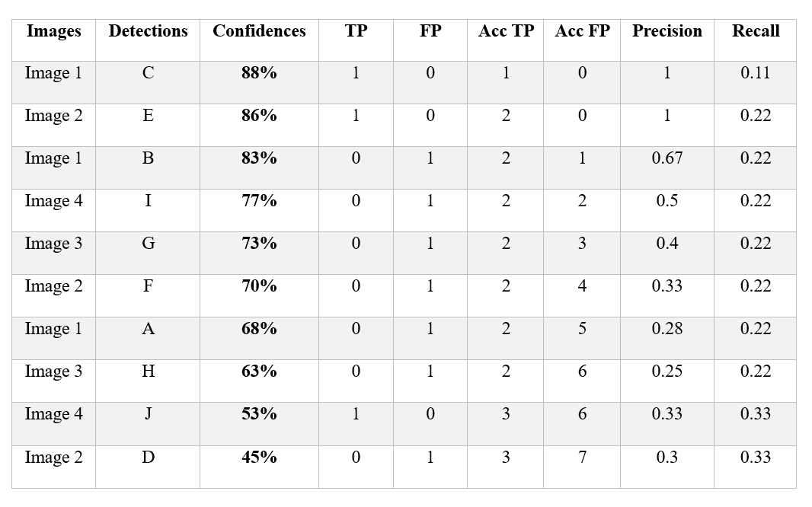Click the Acc TP header cell
Screen dimensions: 812x507
(507, 31)
